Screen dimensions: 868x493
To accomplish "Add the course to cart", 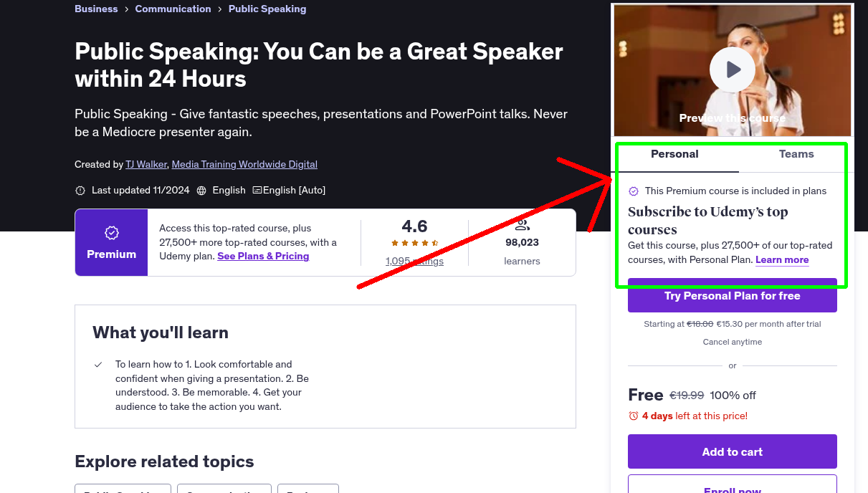I will 732,451.
